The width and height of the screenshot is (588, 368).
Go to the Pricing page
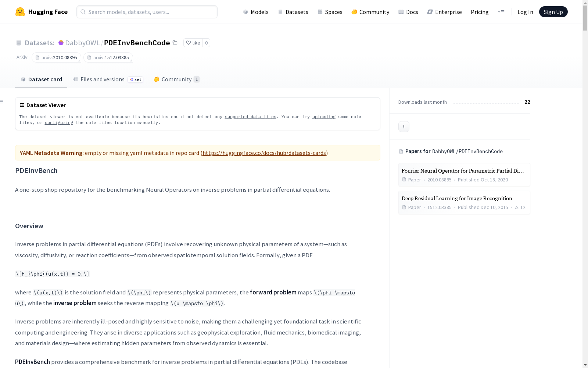click(480, 12)
